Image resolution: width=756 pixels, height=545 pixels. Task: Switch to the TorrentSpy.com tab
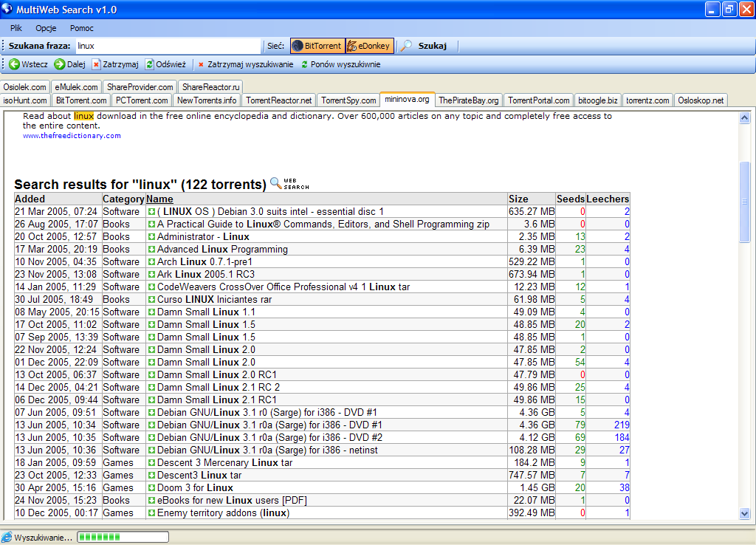(348, 100)
